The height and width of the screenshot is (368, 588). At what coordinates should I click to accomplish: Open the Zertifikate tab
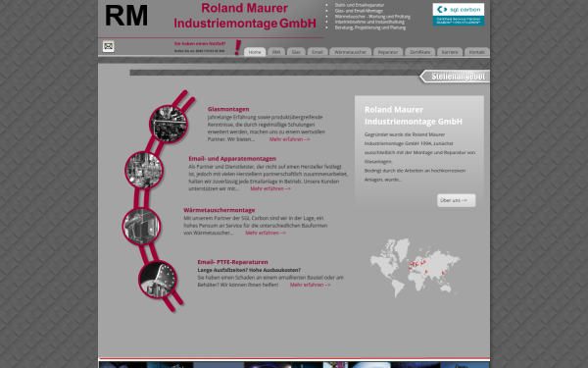click(x=420, y=52)
